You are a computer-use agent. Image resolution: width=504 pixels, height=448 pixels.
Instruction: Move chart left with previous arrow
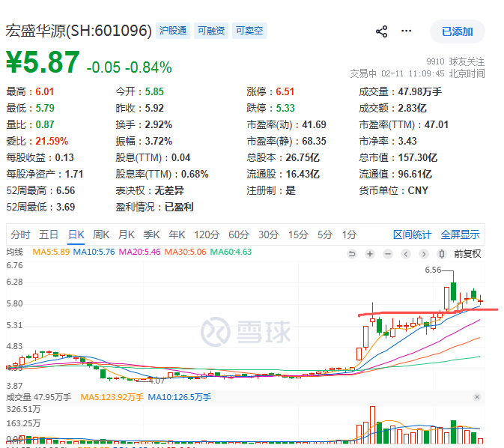(406, 254)
